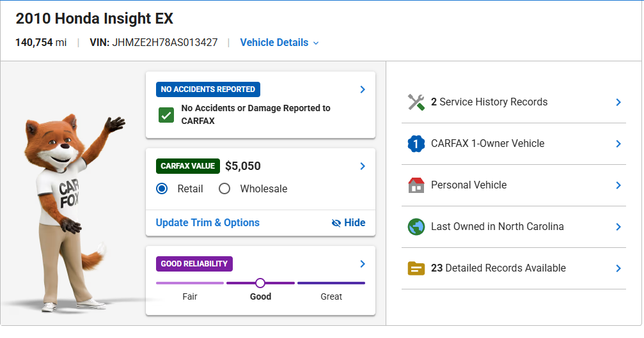This screenshot has width=644, height=338.
Task: Click the CARFAX fox mascot image
Action: pyautogui.click(x=65, y=211)
